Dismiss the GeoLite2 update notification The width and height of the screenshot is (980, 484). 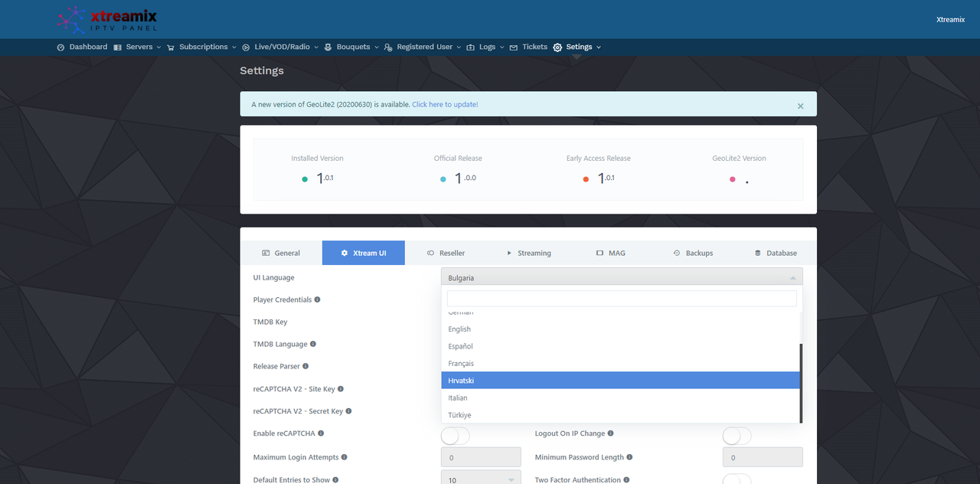pos(801,106)
